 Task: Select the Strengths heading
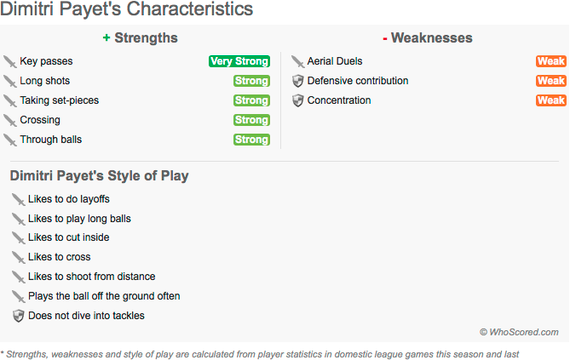(140, 38)
